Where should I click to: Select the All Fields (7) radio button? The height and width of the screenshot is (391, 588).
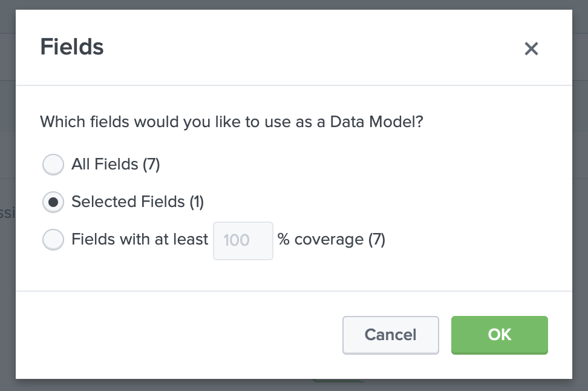(53, 164)
